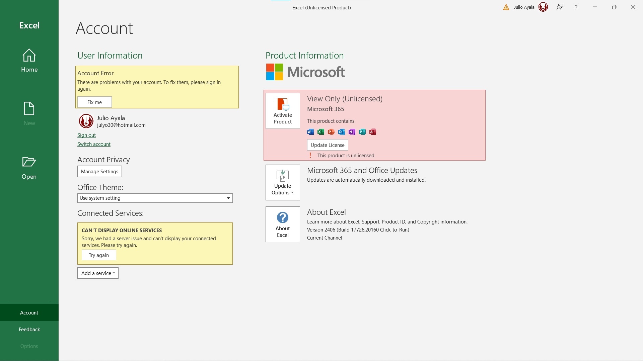
Task: Click Try again for online services
Action: pyautogui.click(x=99, y=255)
